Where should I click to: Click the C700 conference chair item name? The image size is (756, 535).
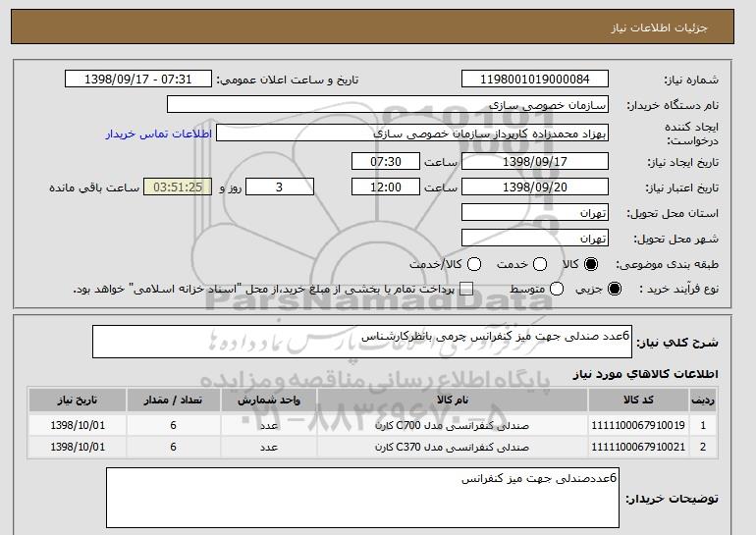pos(453,426)
